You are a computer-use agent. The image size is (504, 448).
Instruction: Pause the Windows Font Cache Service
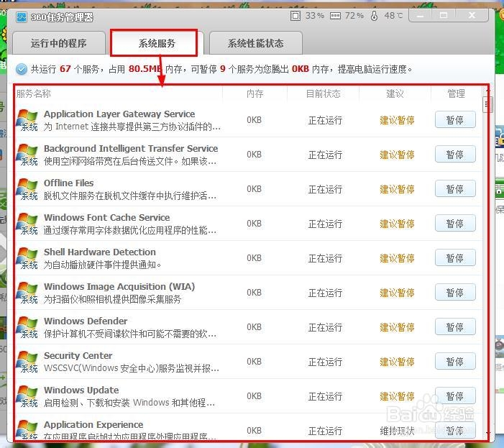[x=455, y=224]
